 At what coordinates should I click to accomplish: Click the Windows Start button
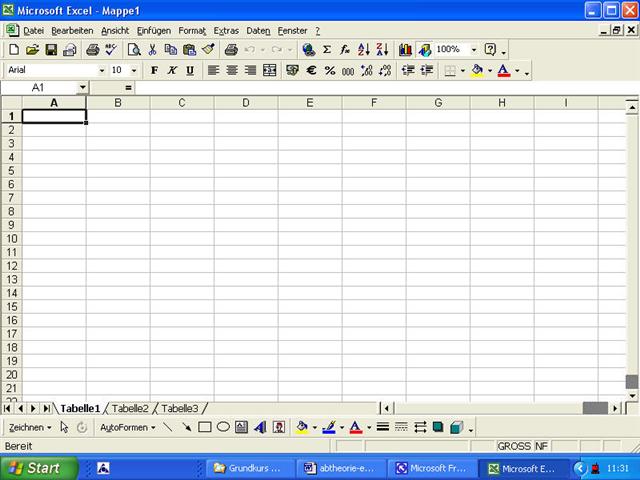coord(35,467)
